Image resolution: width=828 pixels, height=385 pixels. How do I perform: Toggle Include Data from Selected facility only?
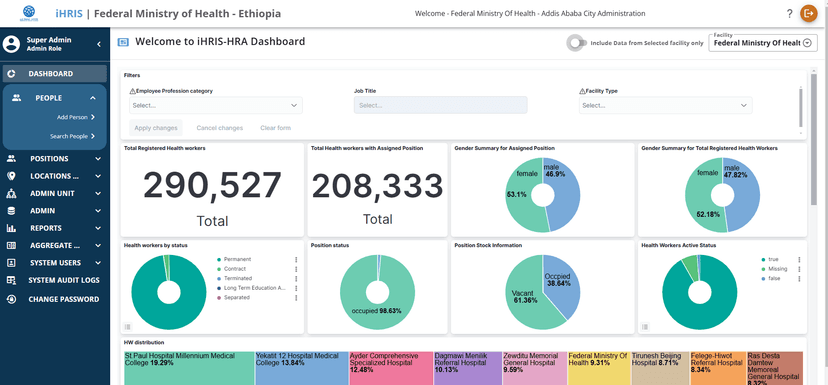click(x=577, y=43)
